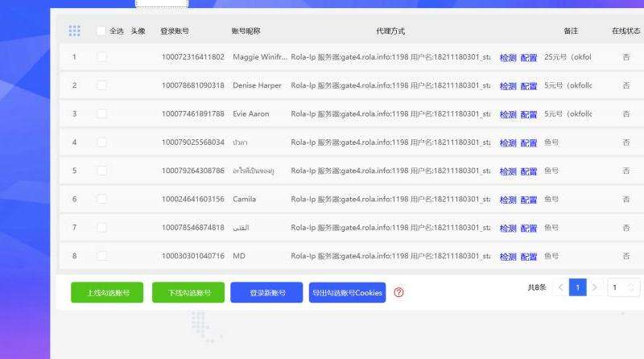Screen dimensions: 644x359
Task: Click the 代理方式 column header
Action: 390,31
